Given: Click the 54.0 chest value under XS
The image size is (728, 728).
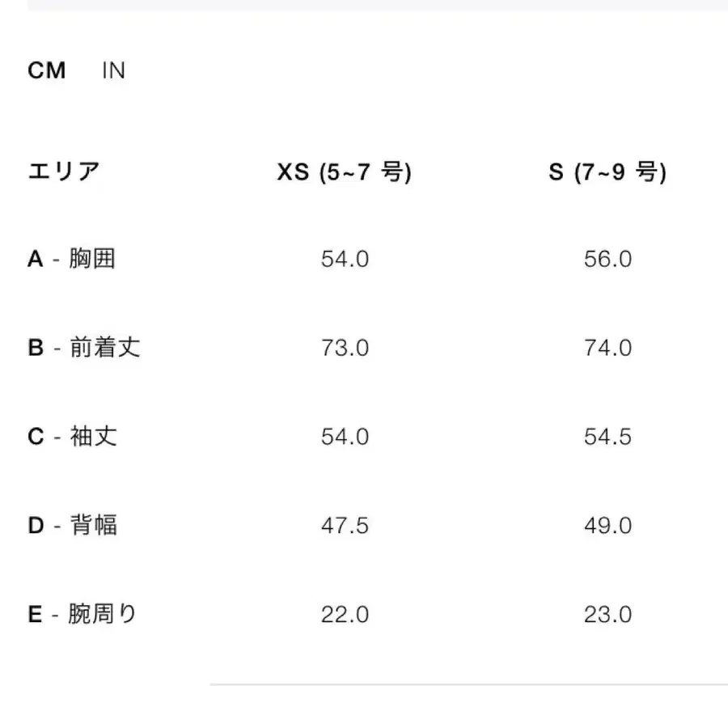Looking at the screenshot, I should [345, 260].
